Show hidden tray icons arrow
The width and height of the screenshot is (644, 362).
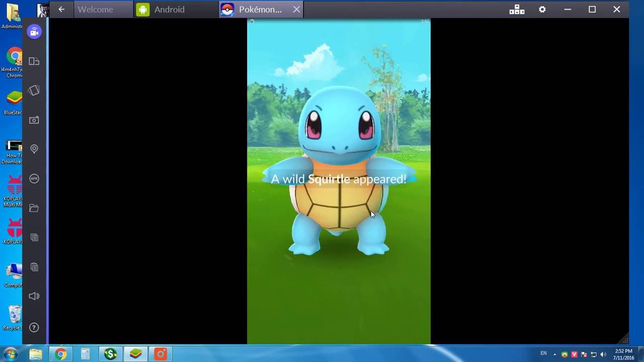click(x=555, y=354)
